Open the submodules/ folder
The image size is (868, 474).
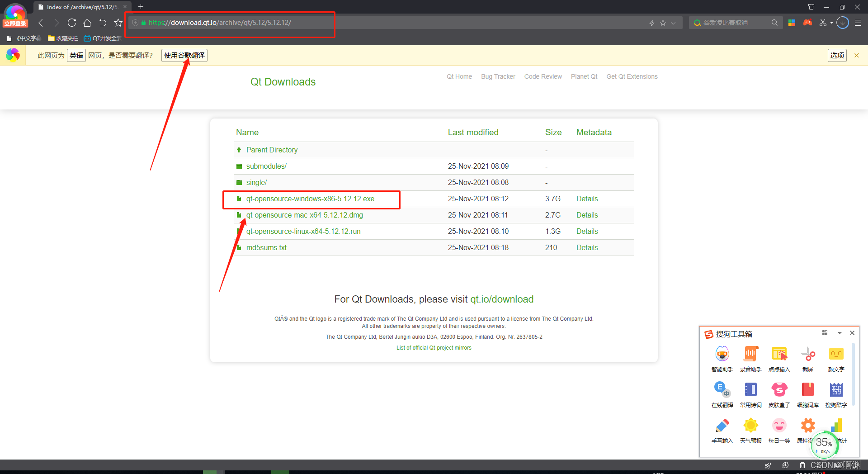[266, 166]
